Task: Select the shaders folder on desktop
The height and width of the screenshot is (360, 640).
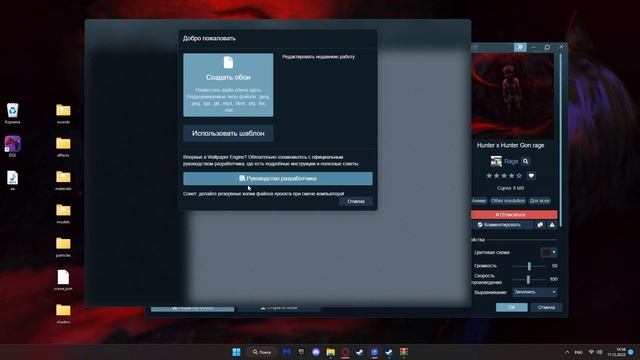Action: point(63,313)
